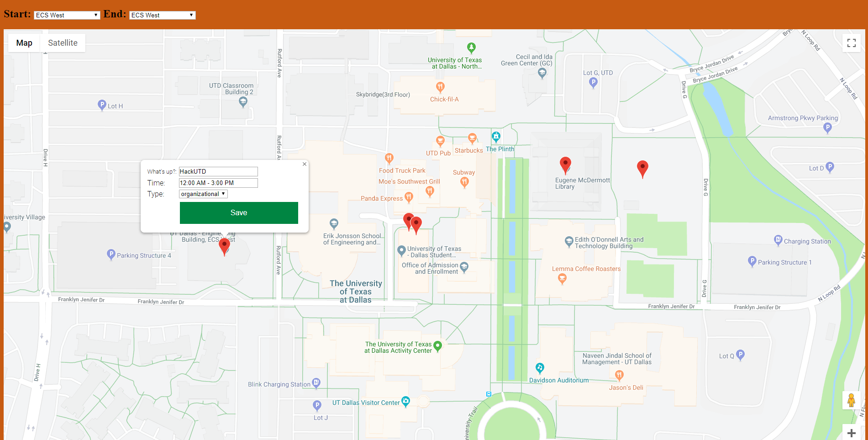Click the UT Dallas Student location pin

click(401, 251)
